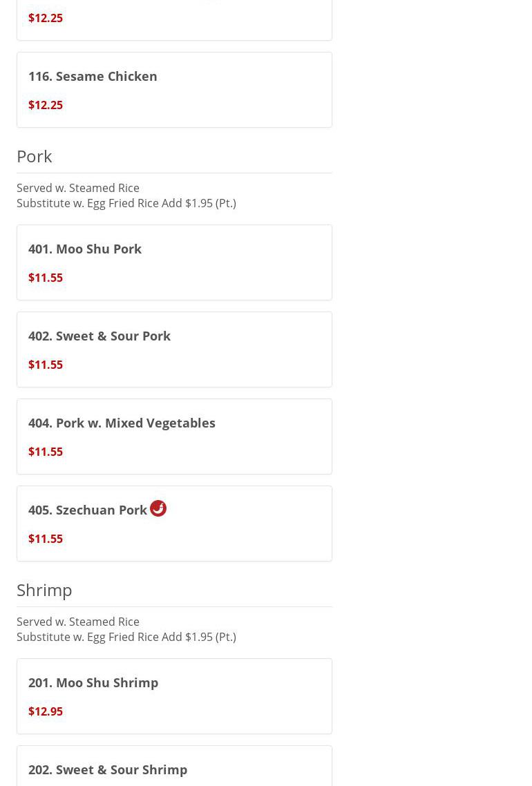Click the $12.95 Moo Shu Shrimp price
Viewport: 532px width, 786px height.
tap(46, 711)
